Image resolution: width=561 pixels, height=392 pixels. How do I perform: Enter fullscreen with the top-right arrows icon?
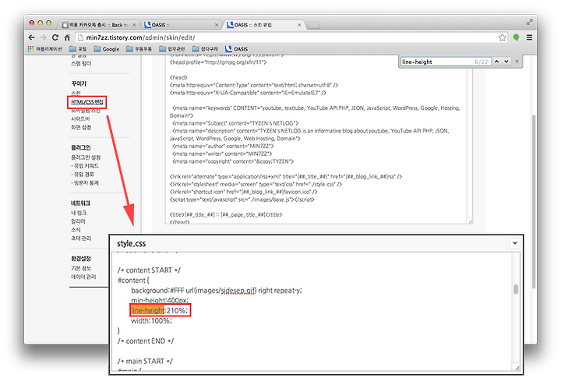[x=529, y=22]
